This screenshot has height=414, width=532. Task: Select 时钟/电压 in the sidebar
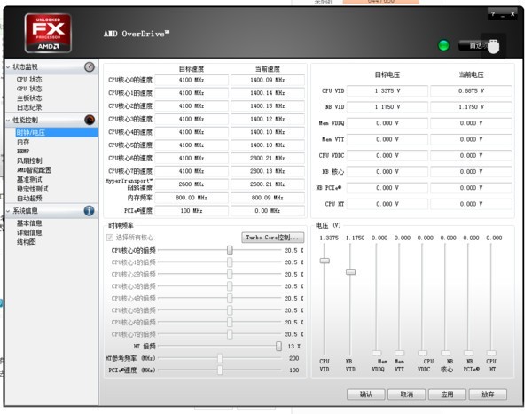[x=32, y=132]
